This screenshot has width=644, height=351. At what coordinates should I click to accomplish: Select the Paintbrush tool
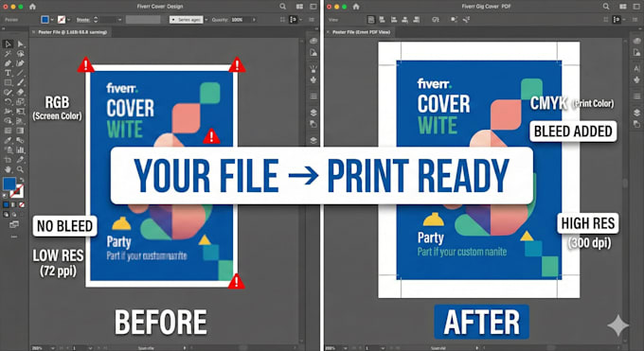tap(20, 82)
